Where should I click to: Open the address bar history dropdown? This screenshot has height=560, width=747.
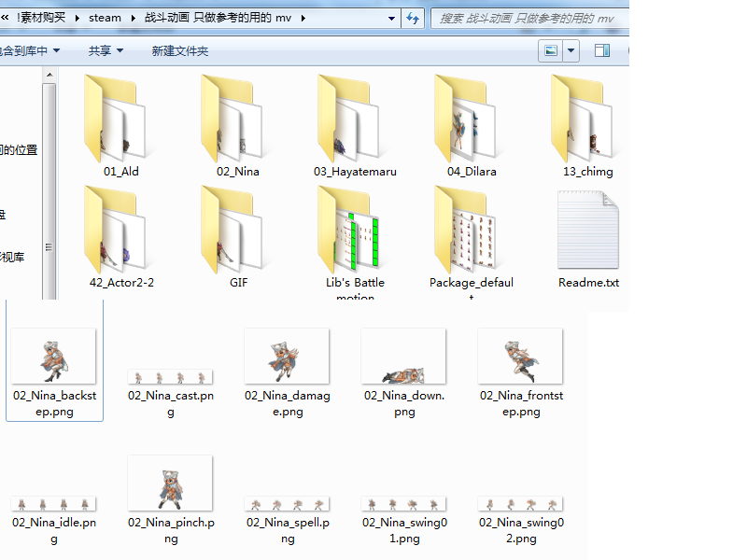coord(391,18)
